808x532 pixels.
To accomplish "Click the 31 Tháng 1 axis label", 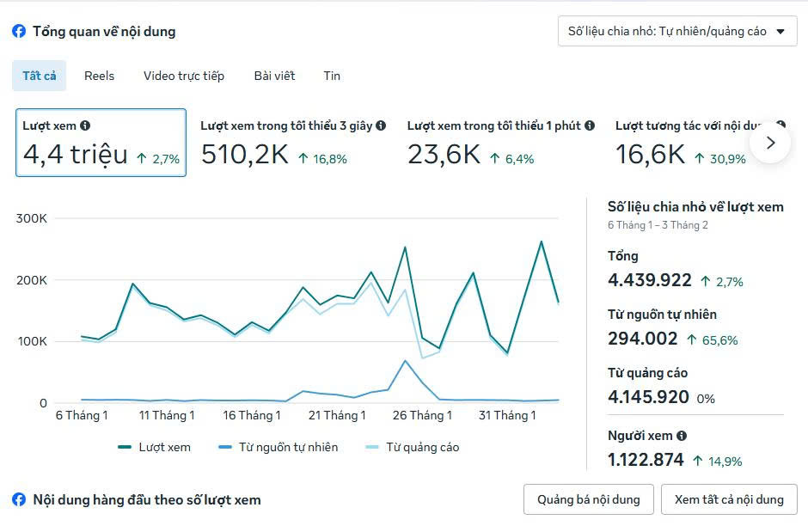I will tap(507, 415).
